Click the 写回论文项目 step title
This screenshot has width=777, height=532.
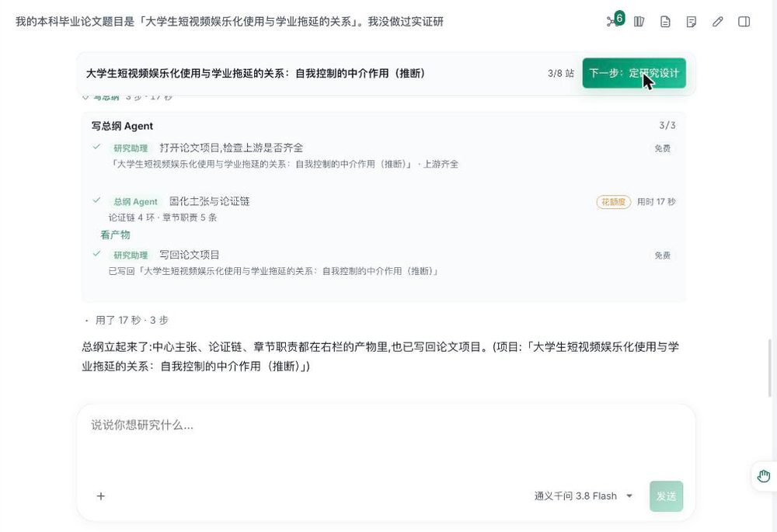190,255
